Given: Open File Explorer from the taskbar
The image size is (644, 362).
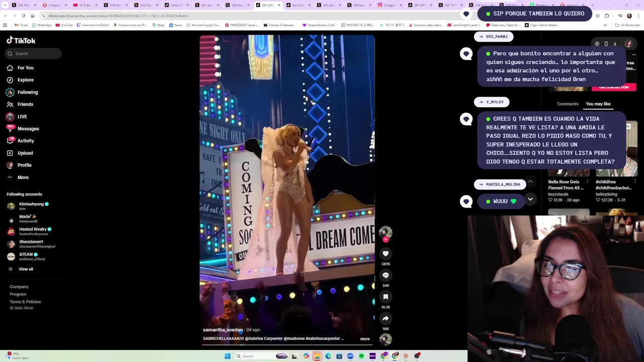Looking at the screenshot, I should pos(317,356).
